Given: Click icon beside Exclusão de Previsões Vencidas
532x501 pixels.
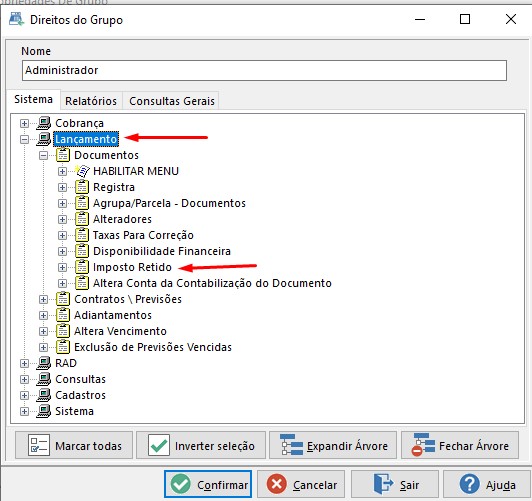Looking at the screenshot, I should (x=63, y=347).
